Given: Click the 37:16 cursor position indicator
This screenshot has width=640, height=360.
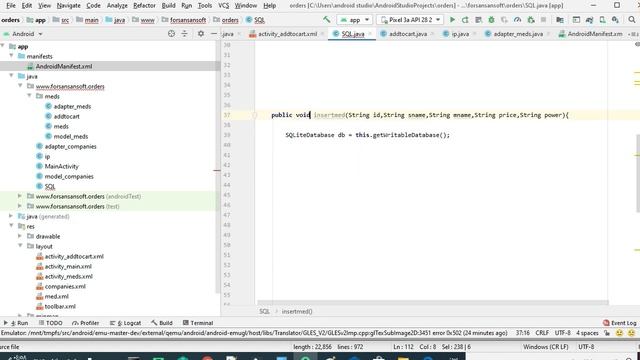Looking at the screenshot, I should (522, 333).
